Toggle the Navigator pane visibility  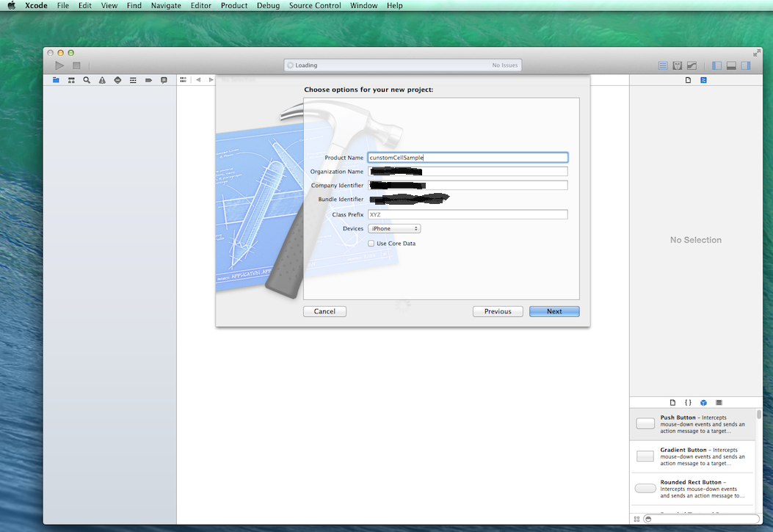(716, 65)
